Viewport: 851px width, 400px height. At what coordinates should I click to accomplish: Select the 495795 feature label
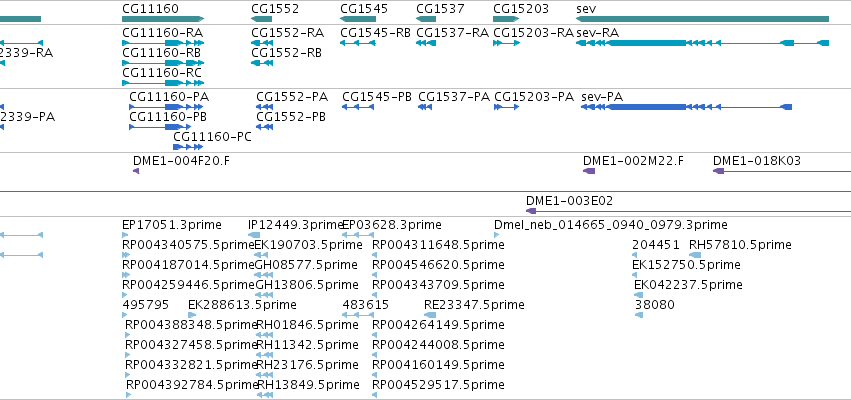pyautogui.click(x=146, y=305)
